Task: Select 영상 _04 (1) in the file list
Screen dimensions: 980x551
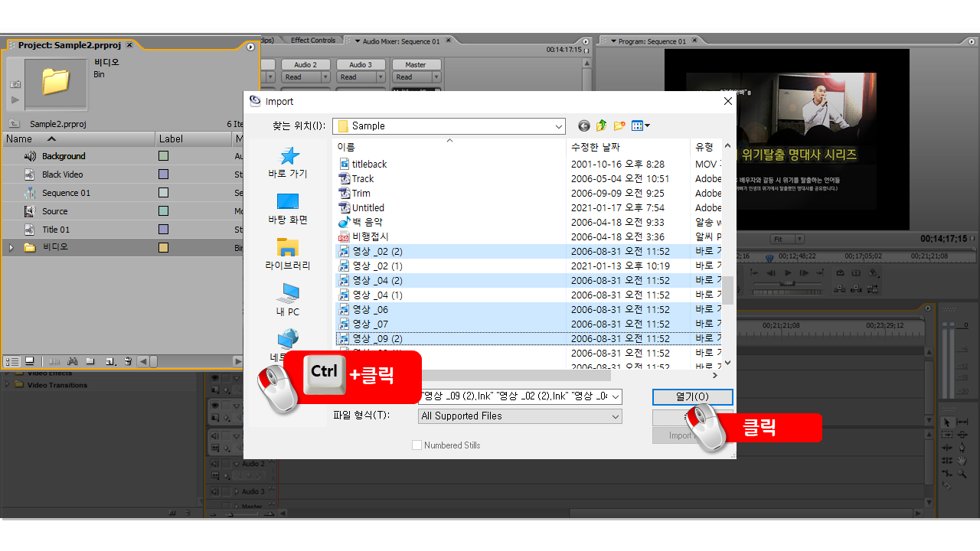Action: pyautogui.click(x=377, y=295)
